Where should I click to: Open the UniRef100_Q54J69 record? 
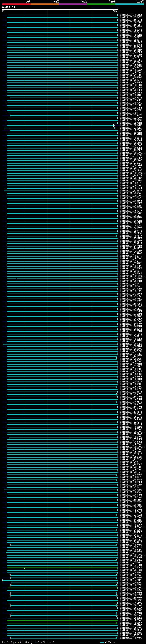pyautogui.click(x=131, y=557)
